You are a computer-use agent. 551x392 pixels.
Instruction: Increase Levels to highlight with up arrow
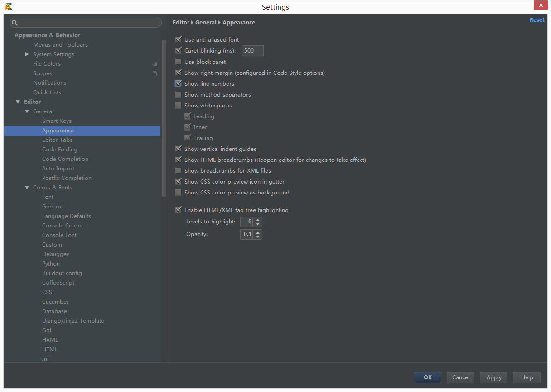pyautogui.click(x=258, y=220)
